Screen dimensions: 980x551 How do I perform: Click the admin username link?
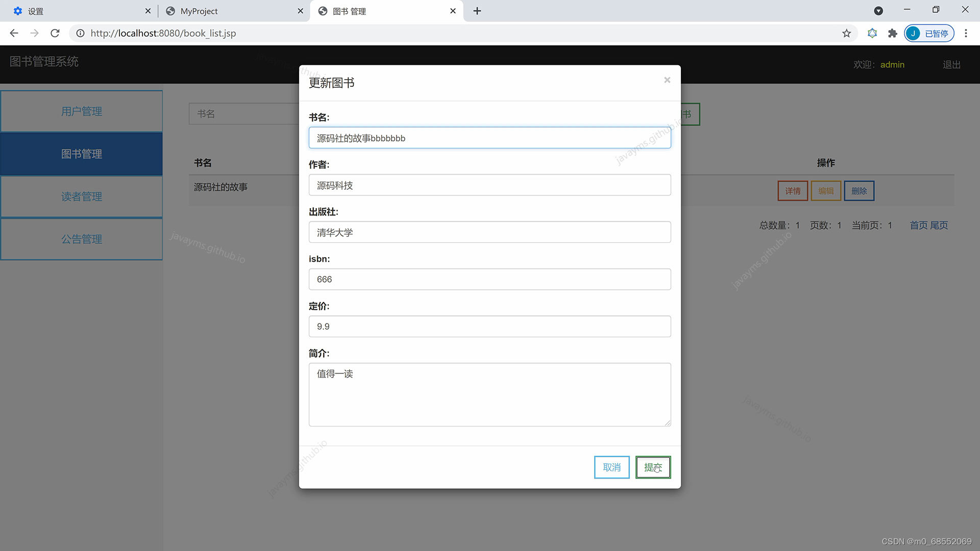tap(892, 65)
